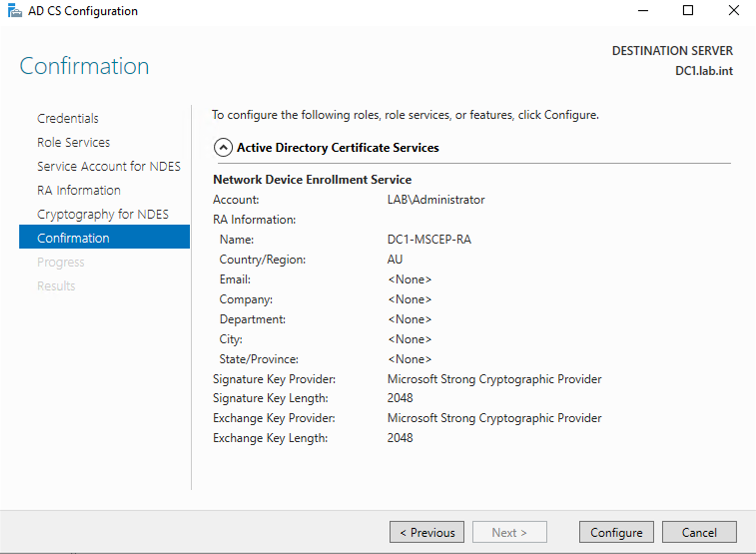756x554 pixels.
Task: Click the Signature Key Provider value
Action: pos(494,379)
